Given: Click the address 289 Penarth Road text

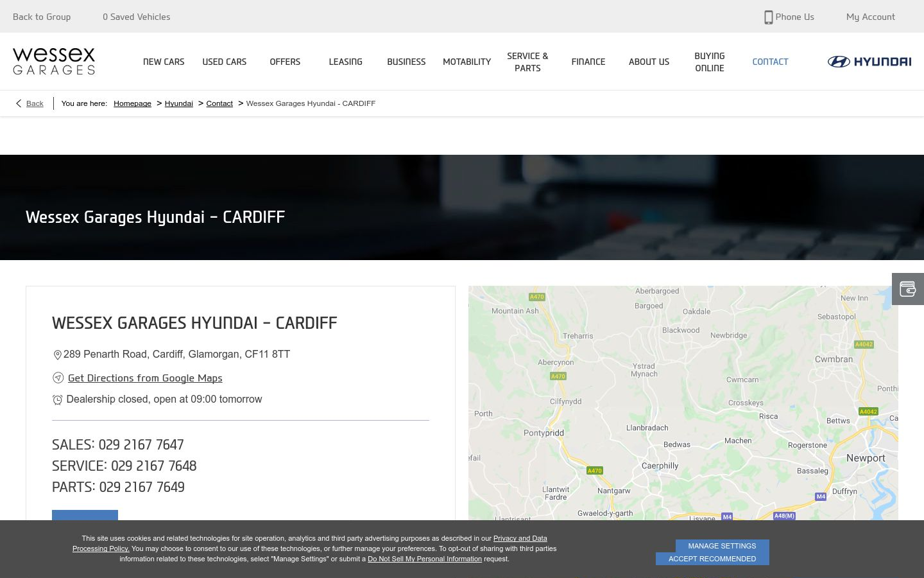Looking at the screenshot, I should point(176,354).
